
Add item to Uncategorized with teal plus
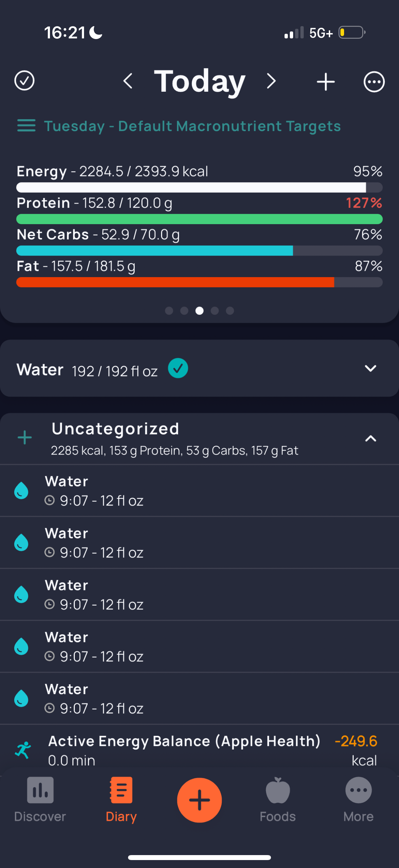click(x=24, y=438)
